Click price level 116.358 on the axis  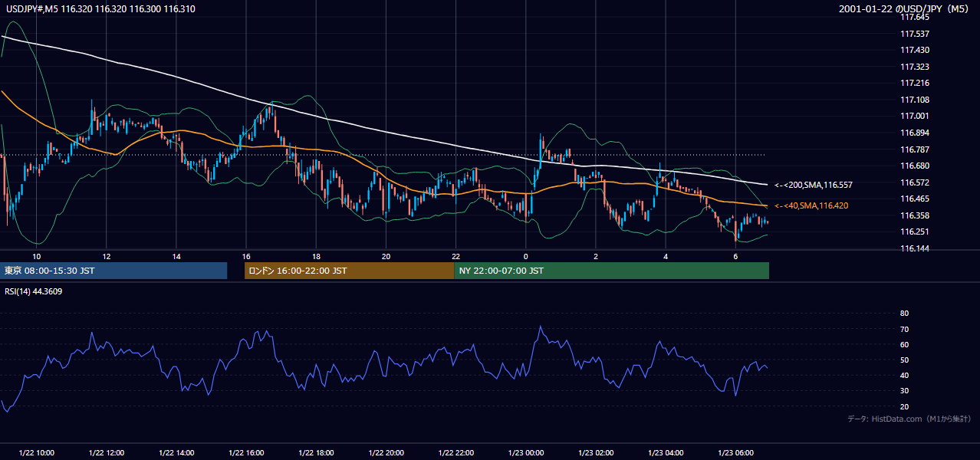point(915,215)
